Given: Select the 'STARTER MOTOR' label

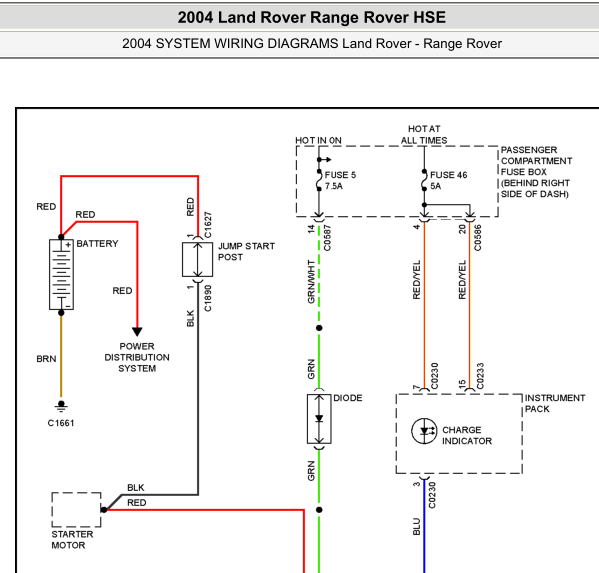Looking at the screenshot, I should pyautogui.click(x=72, y=539).
